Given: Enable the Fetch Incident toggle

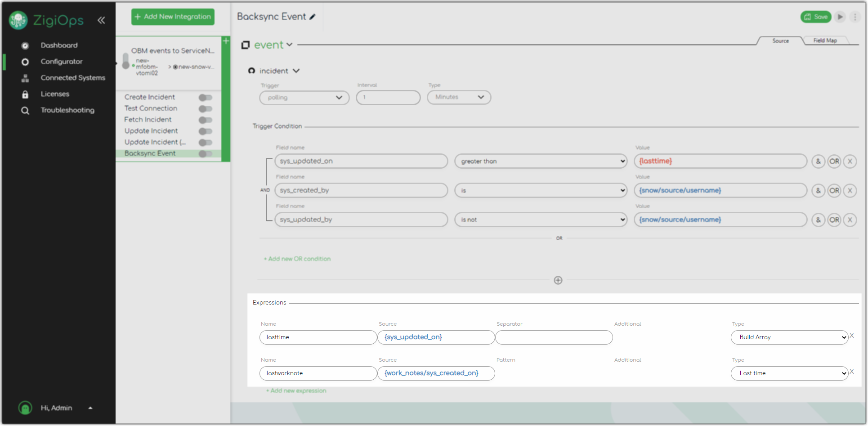Looking at the screenshot, I should [205, 120].
